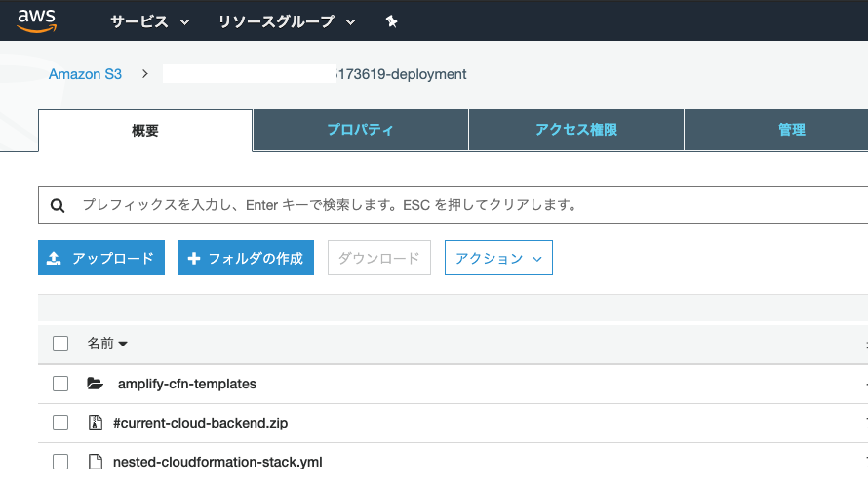The width and height of the screenshot is (868, 489).
Task: Switch to the プロパティ tab
Action: [361, 130]
